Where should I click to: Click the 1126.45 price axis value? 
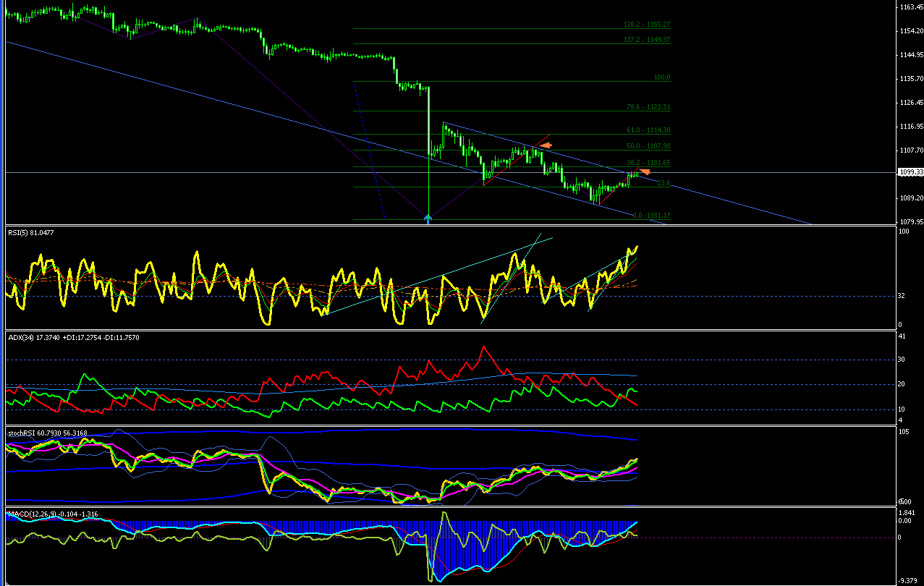point(910,103)
